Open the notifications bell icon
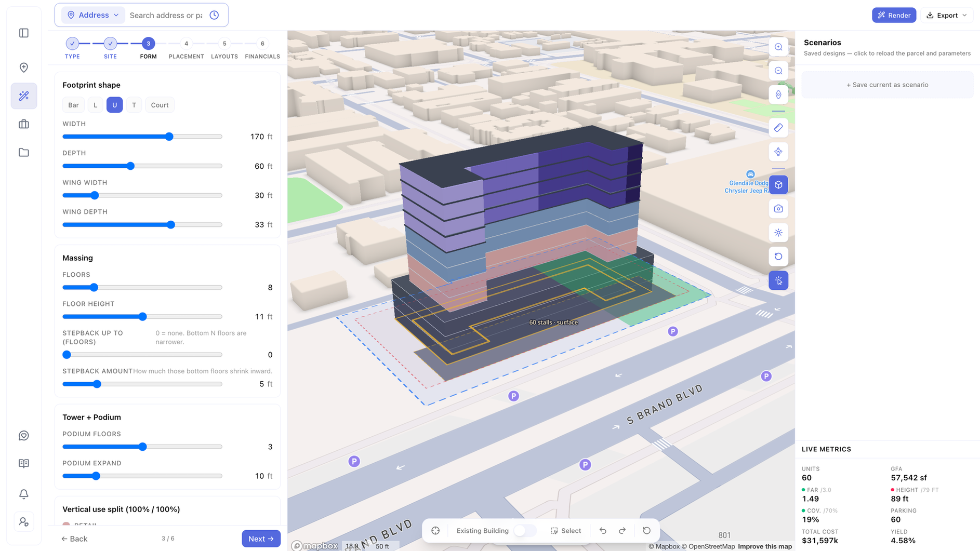Image resolution: width=980 pixels, height=551 pixels. pyautogui.click(x=24, y=494)
